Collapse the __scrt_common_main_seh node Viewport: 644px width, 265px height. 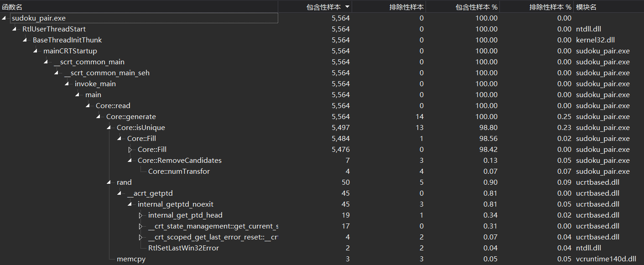[x=57, y=73]
